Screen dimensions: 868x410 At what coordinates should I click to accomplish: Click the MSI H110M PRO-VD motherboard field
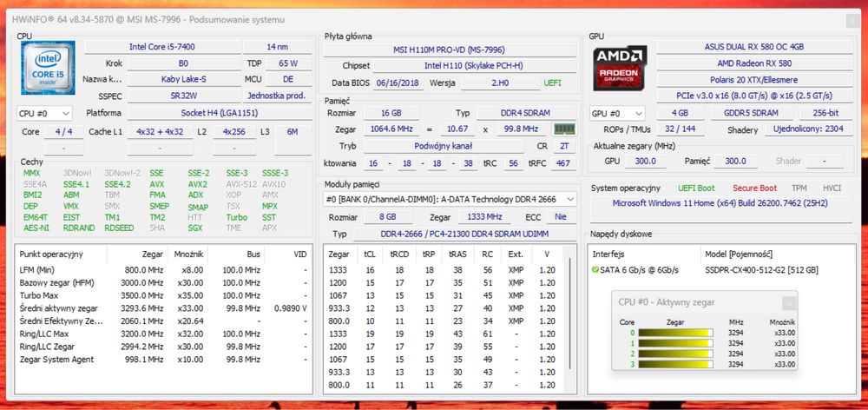coord(449,50)
